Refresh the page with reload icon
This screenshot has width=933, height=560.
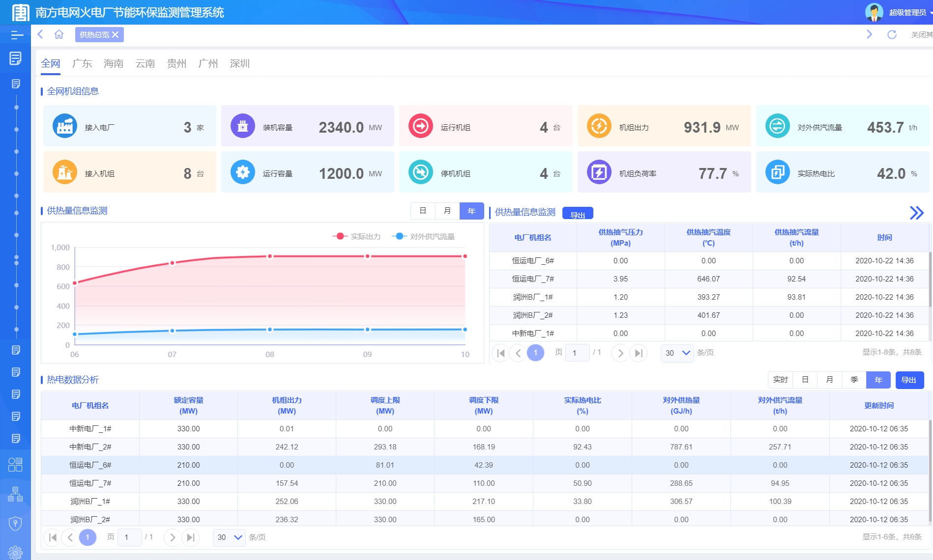892,34
